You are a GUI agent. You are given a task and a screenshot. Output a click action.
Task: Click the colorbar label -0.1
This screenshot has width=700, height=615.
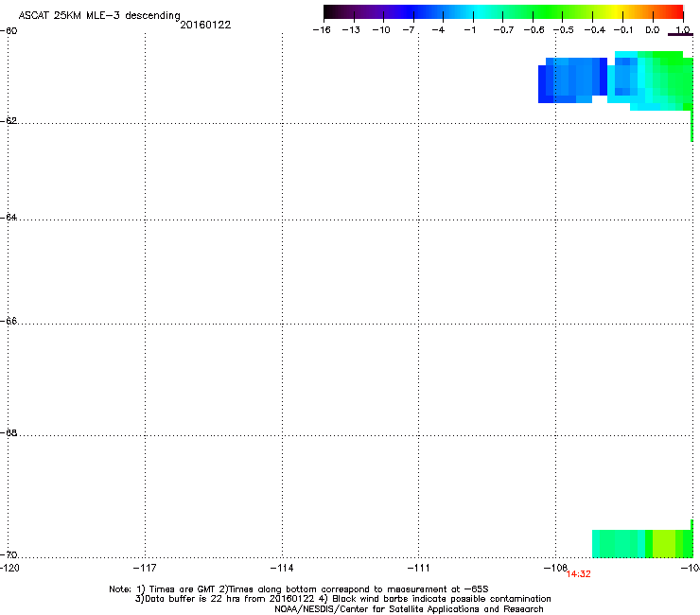pyautogui.click(x=623, y=30)
